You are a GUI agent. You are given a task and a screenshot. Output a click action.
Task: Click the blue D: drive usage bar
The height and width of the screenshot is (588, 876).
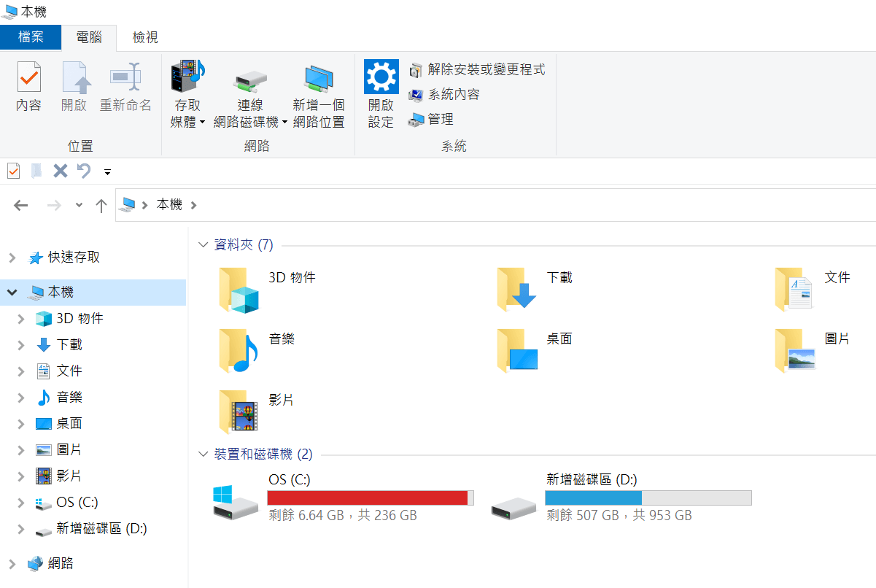(x=648, y=498)
